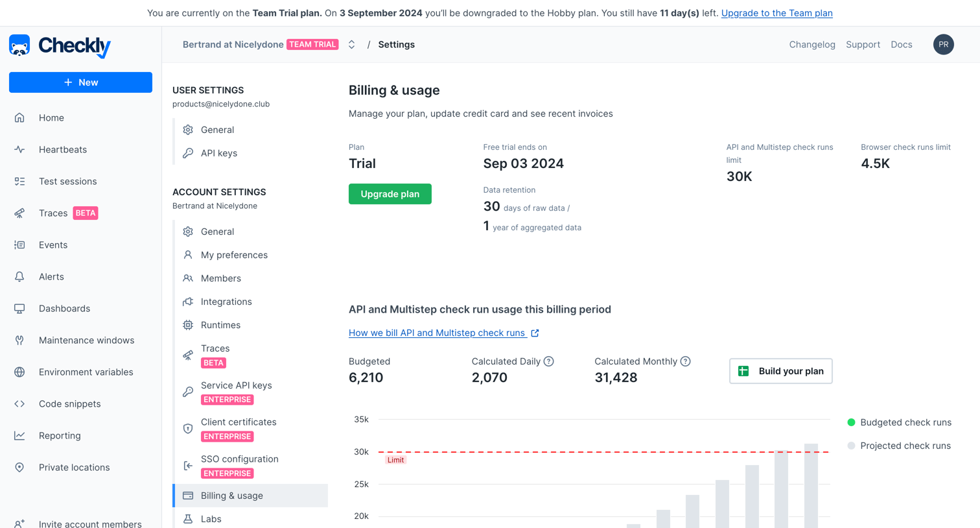Image resolution: width=980 pixels, height=528 pixels.
Task: Click the gear icon beside user General
Action: 188,130
